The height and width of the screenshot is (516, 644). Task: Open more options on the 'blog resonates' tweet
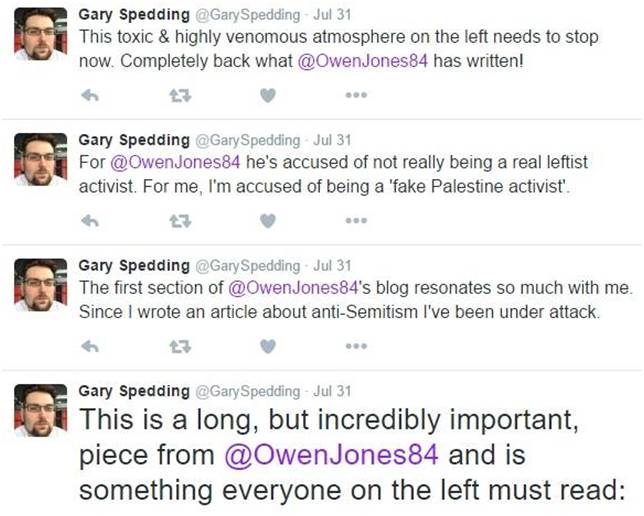click(x=356, y=346)
